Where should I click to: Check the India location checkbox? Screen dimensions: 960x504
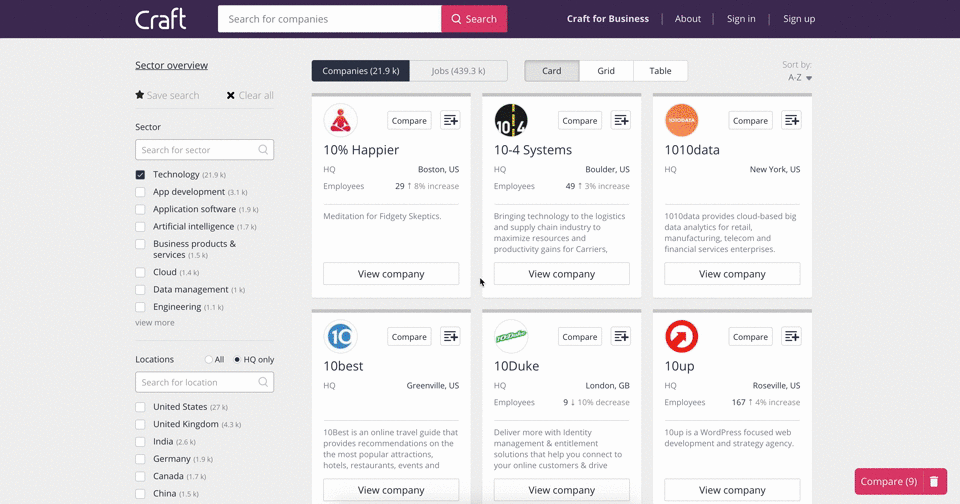[140, 442]
